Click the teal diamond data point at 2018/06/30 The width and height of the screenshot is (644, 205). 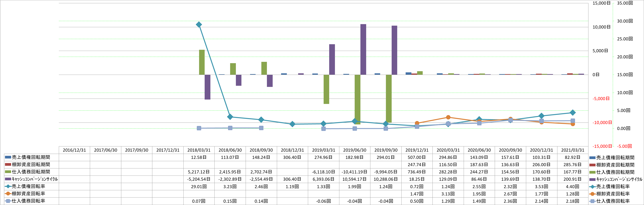(x=230, y=117)
